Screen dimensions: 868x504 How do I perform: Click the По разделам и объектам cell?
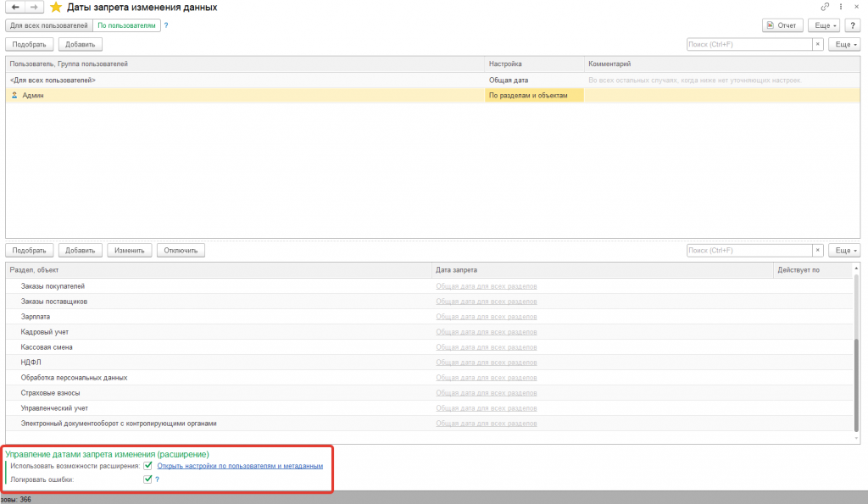534,95
